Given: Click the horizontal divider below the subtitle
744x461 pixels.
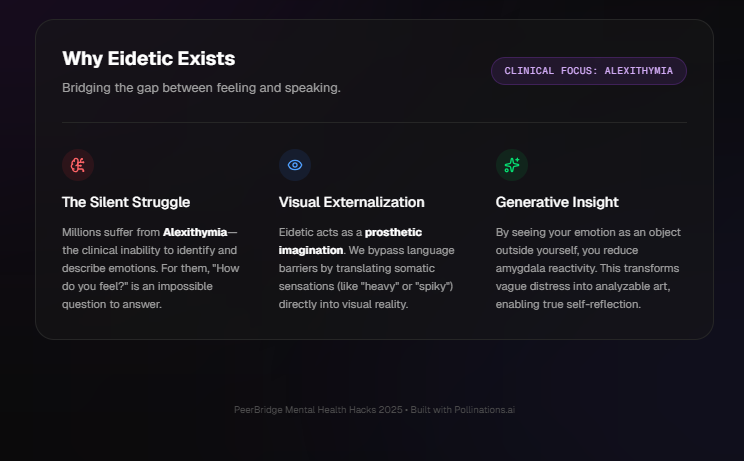Looking at the screenshot, I should pos(374,123).
